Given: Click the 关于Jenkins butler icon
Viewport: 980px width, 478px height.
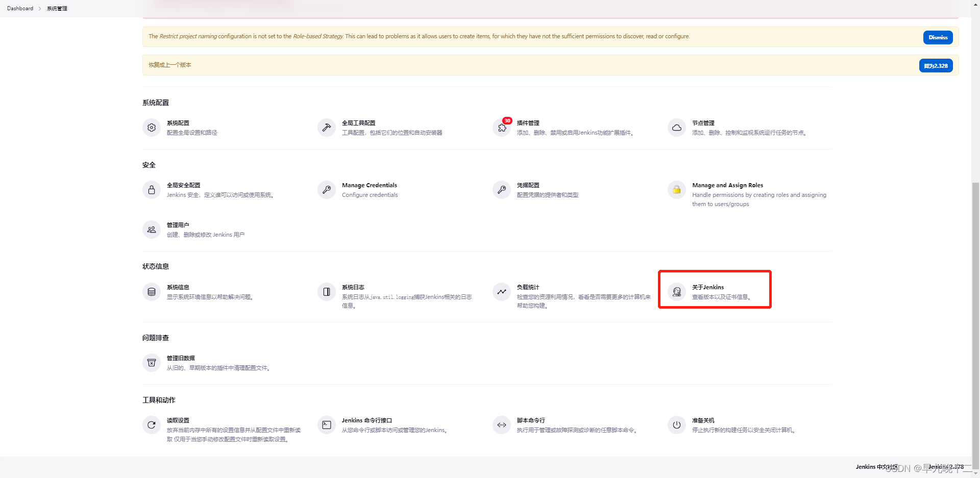Looking at the screenshot, I should (677, 292).
